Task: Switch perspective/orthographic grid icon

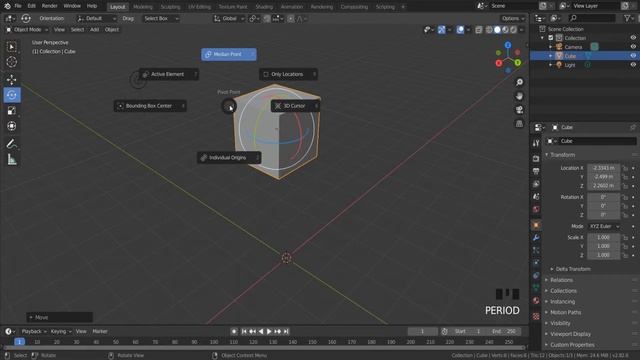Action: 519,124
